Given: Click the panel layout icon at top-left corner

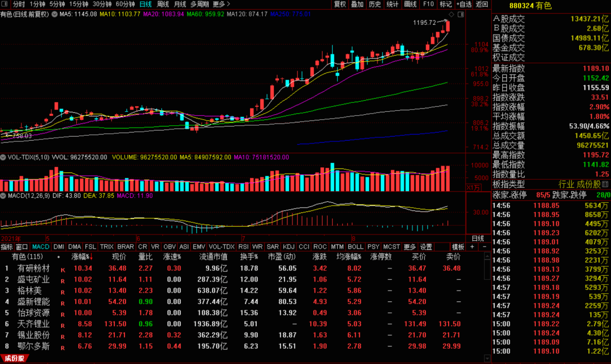Looking at the screenshot, I should tap(5, 4).
